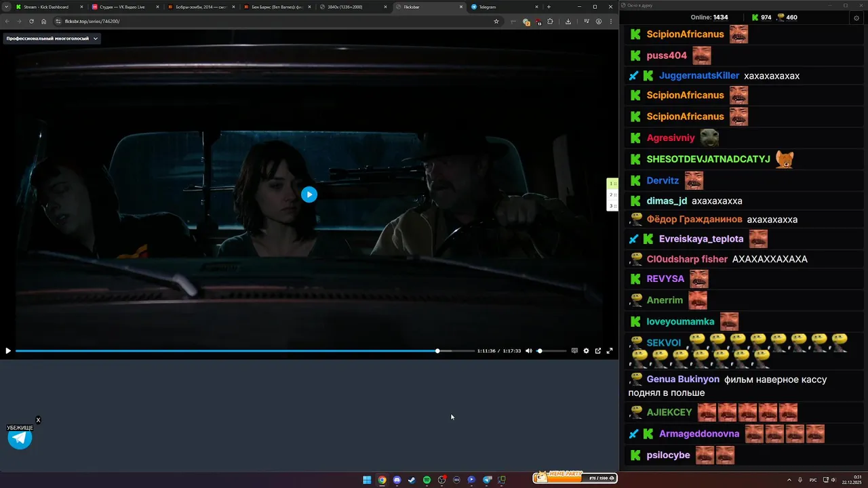Click username Genua Bukinyon in chat
The width and height of the screenshot is (868, 488).
pyautogui.click(x=683, y=380)
